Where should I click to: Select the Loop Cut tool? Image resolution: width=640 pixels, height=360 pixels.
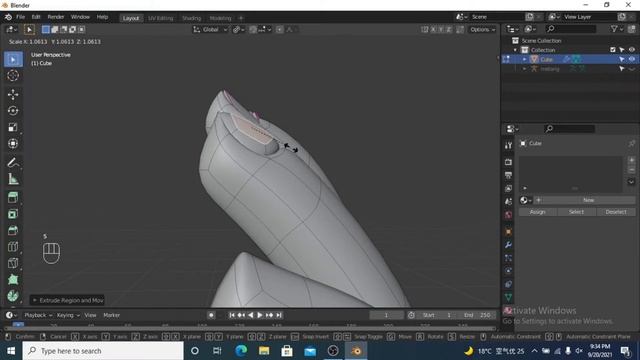click(13, 247)
